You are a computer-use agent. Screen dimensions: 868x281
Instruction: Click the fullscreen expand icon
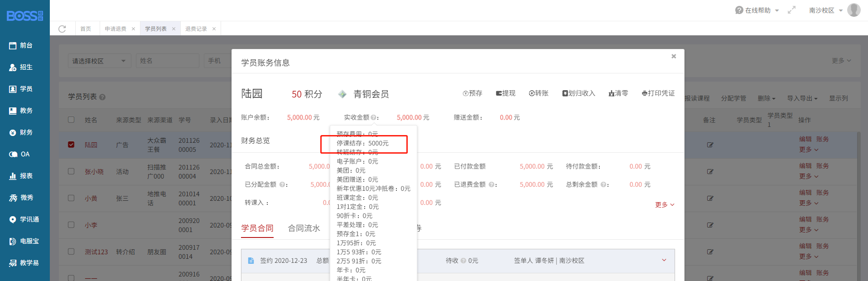(791, 10)
